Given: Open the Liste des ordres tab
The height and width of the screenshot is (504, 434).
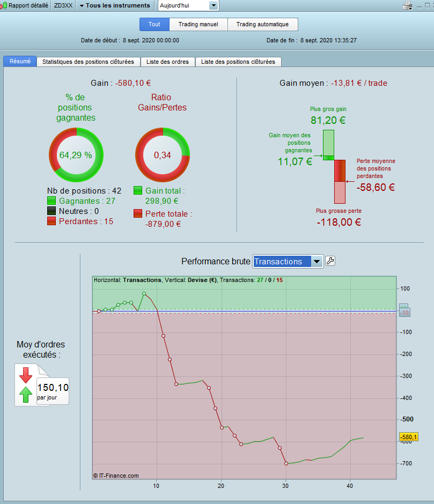Looking at the screenshot, I should click(167, 62).
